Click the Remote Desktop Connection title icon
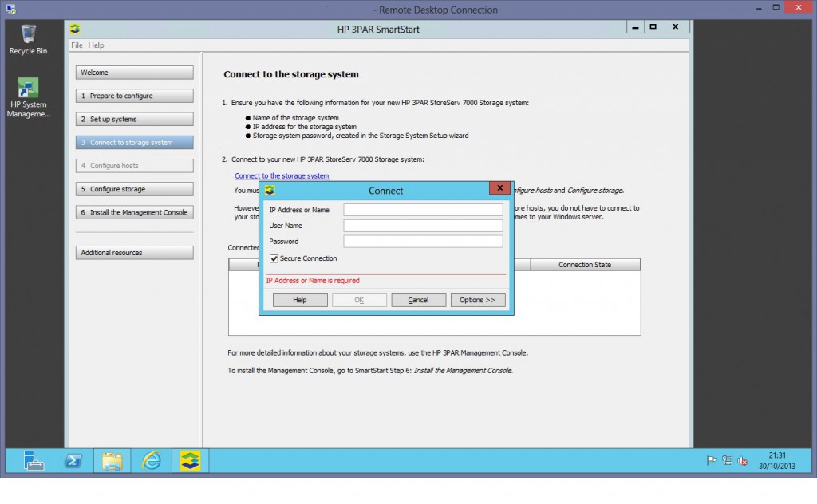 [x=10, y=9]
